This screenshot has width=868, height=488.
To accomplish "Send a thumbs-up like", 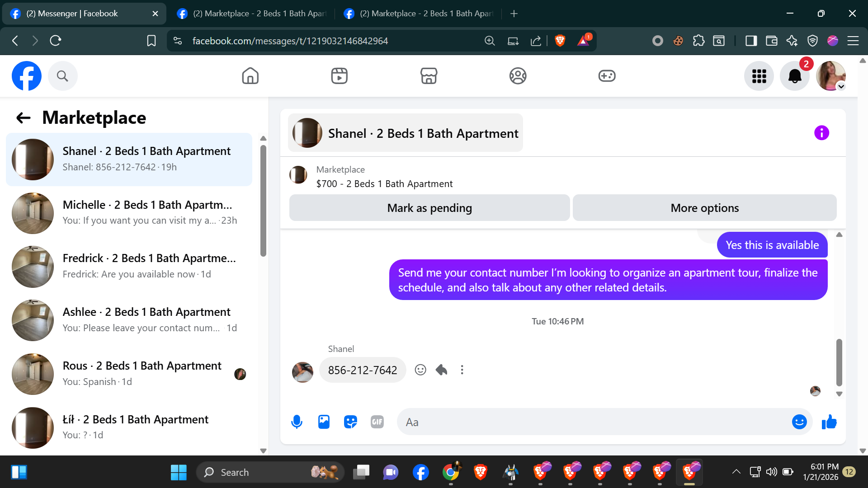I will [x=829, y=422].
